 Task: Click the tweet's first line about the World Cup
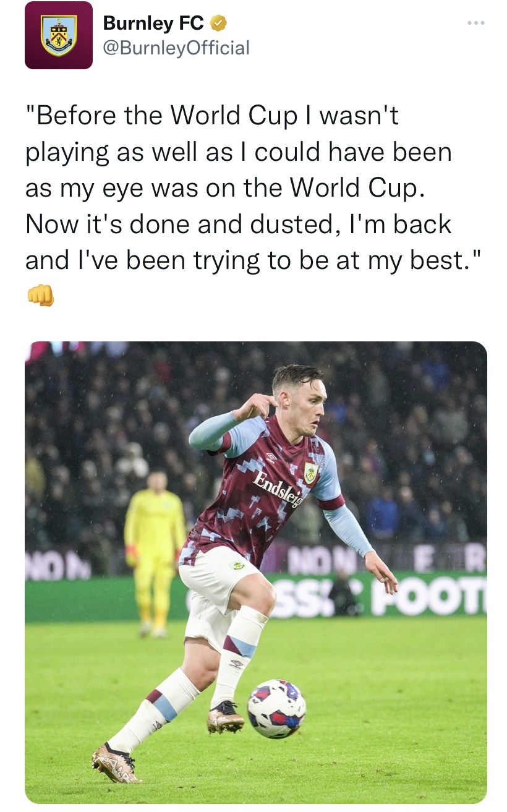212,116
